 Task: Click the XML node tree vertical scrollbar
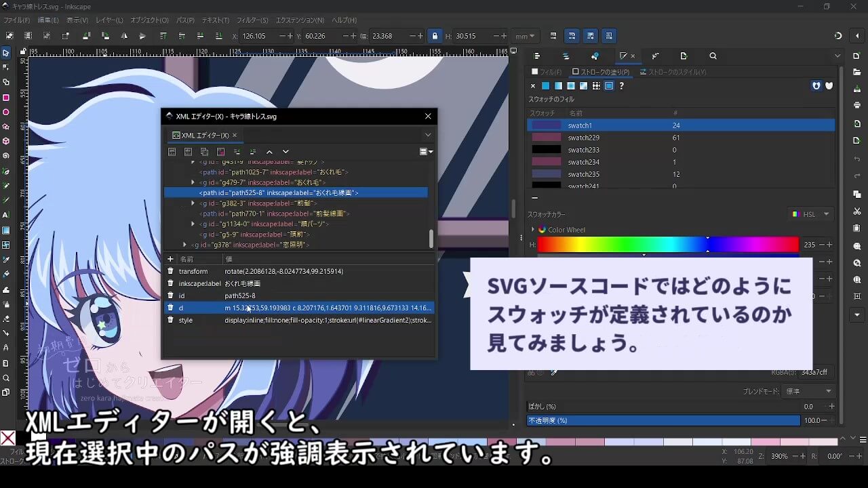click(431, 239)
